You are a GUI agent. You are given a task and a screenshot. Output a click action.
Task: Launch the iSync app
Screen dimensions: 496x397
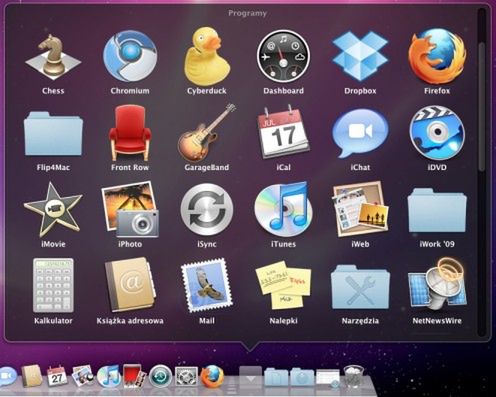pos(207,209)
